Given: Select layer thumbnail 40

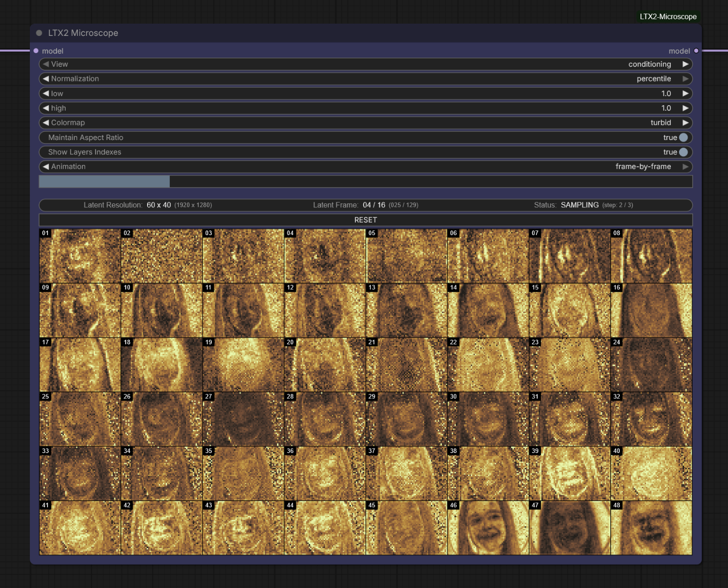Looking at the screenshot, I should point(651,474).
